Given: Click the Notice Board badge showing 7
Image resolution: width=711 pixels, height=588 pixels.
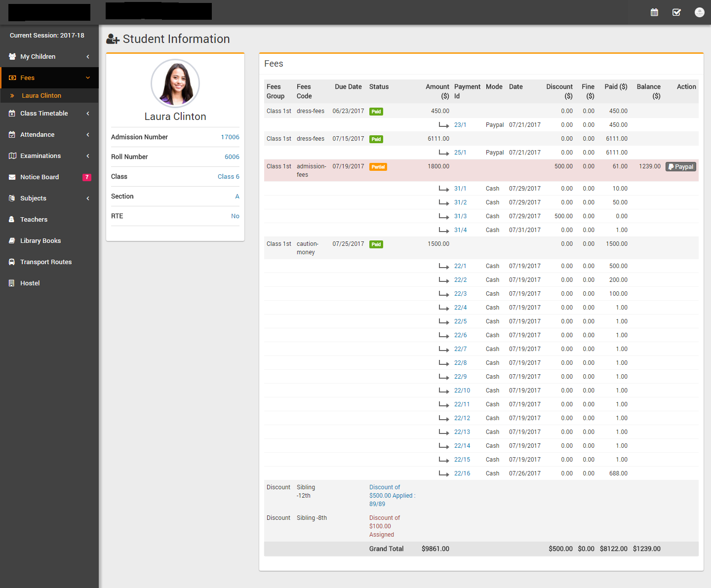Looking at the screenshot, I should coord(87,177).
